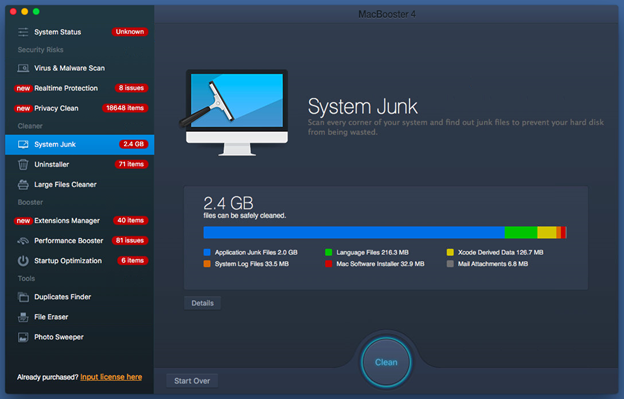Click the round Clean button

pyautogui.click(x=386, y=362)
